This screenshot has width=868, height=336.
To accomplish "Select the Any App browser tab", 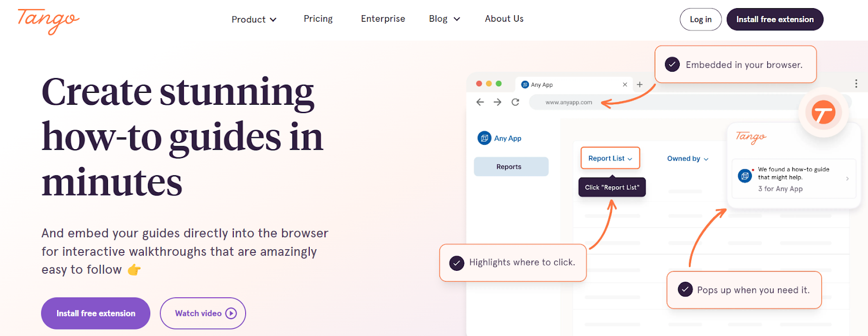I will tap(574, 85).
